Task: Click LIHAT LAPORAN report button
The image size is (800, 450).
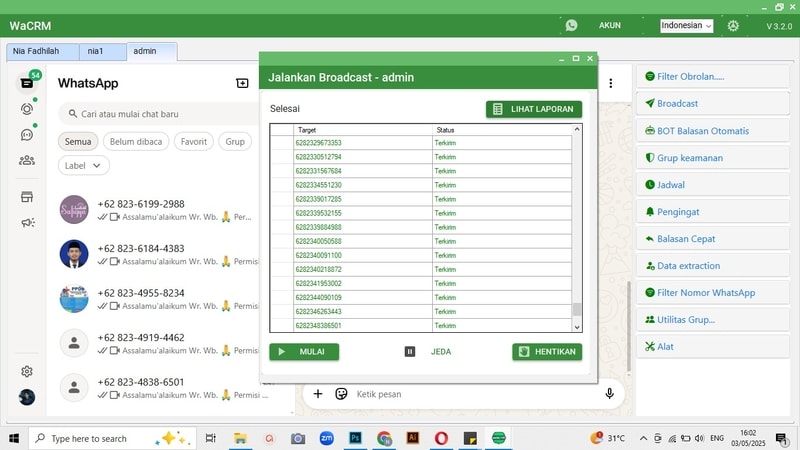Action: [534, 109]
